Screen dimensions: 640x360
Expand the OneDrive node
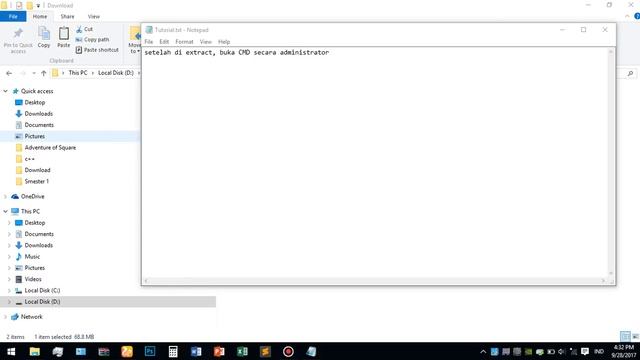click(x=5, y=196)
